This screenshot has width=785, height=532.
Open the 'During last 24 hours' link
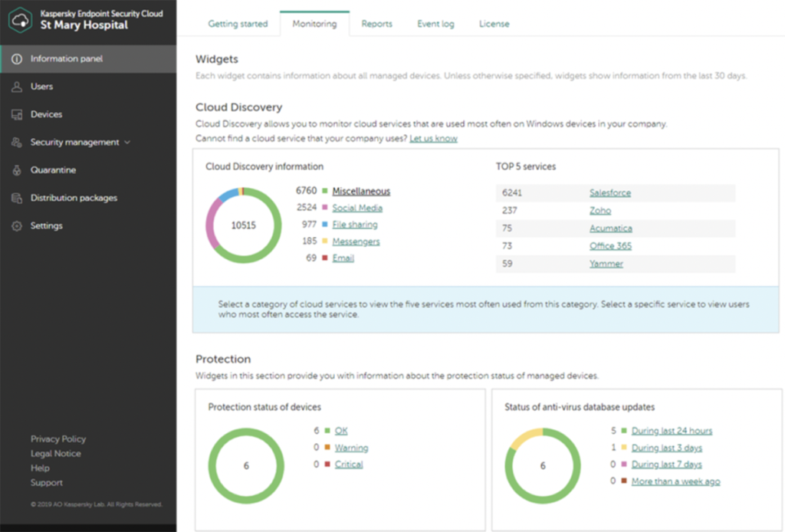pyautogui.click(x=672, y=431)
